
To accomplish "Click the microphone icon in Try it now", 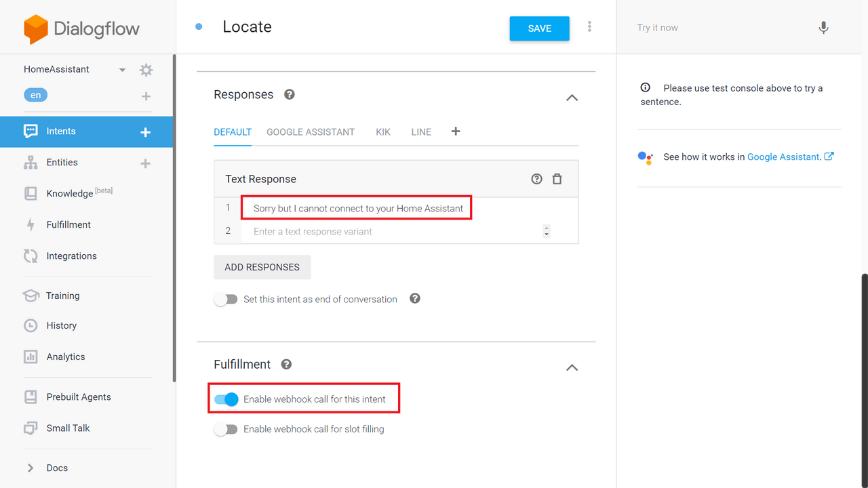I will pos(823,28).
